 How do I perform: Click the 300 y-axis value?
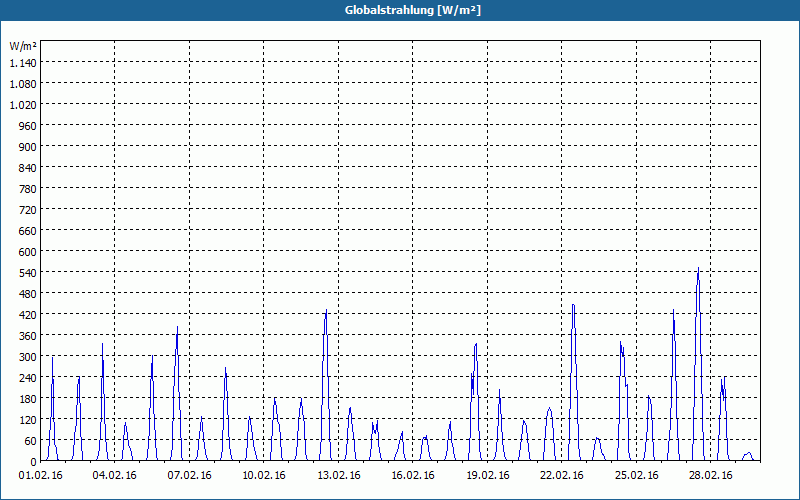tap(28, 357)
